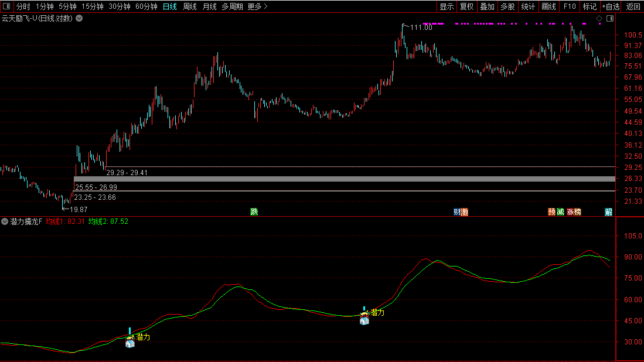
Task: Open the 多周期 multi-period view
Action: (x=233, y=6)
